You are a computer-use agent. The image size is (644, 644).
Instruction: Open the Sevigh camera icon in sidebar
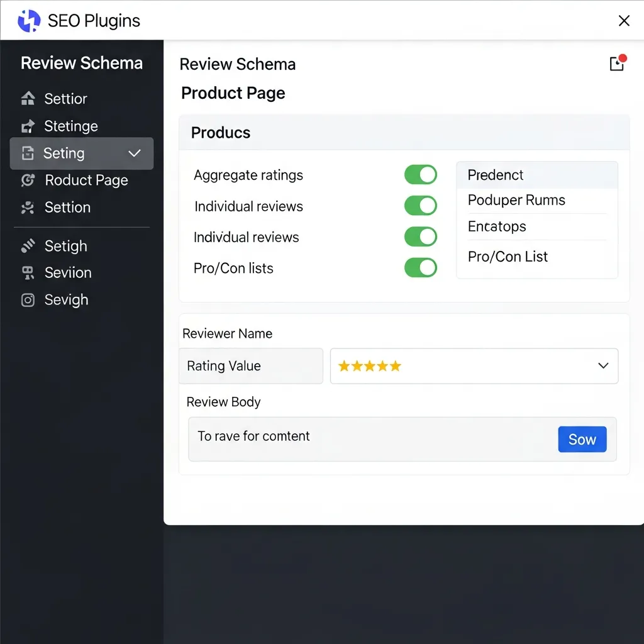pos(28,300)
